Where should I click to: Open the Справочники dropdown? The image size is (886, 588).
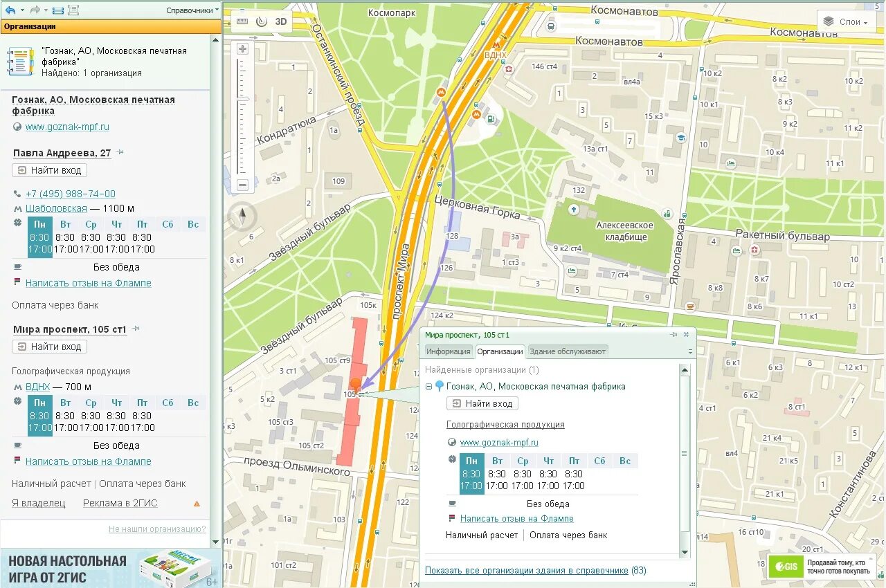pos(192,10)
